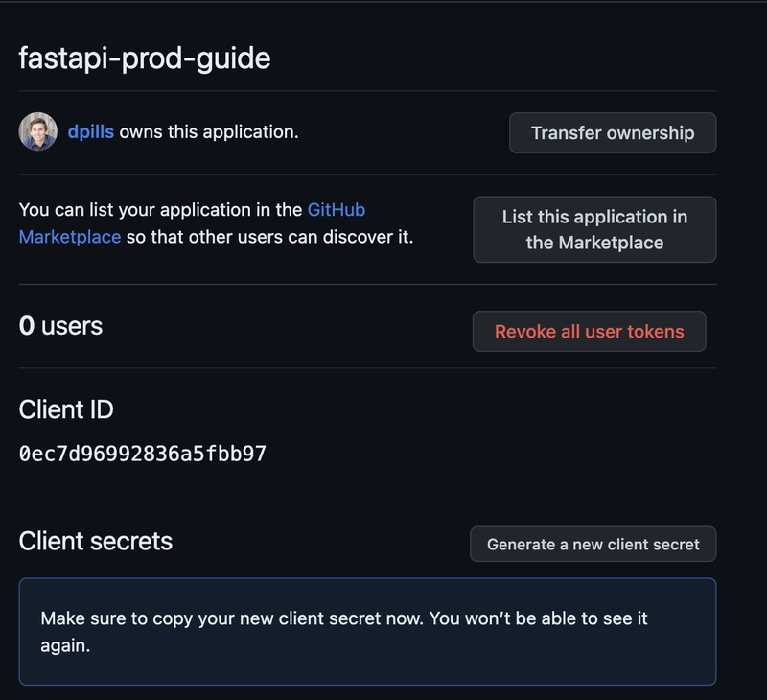
Task: Select the Client ID value 0ec7d96992836a5fbb97
Action: click(142, 454)
